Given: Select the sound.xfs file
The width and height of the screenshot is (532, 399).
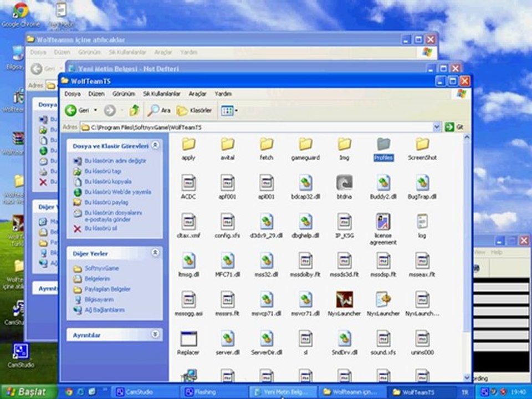Looking at the screenshot, I should (383, 343).
